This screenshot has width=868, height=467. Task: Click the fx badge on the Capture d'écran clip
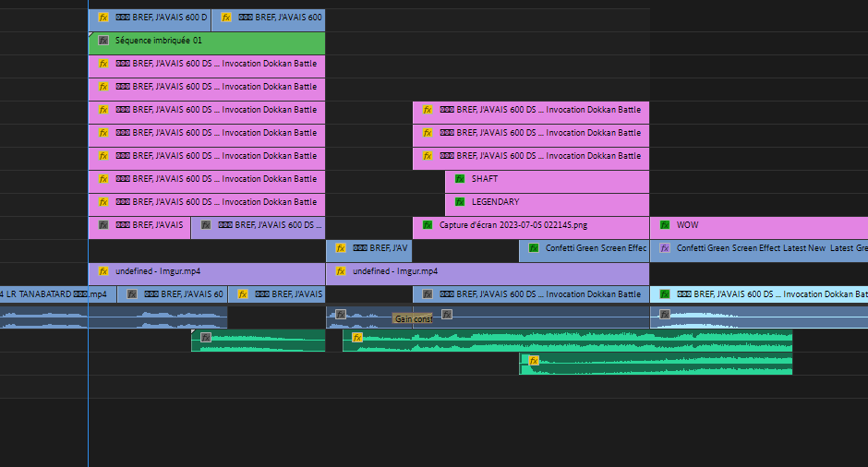[428, 225]
